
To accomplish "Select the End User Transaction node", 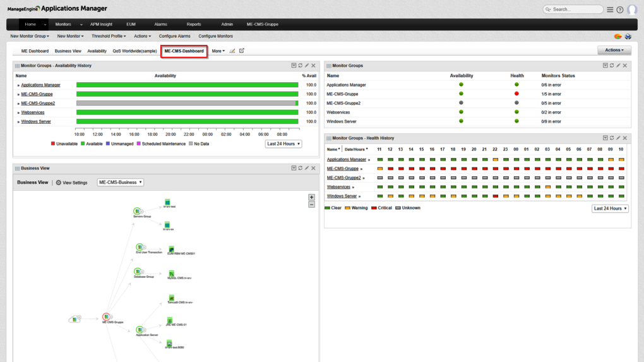I will click(x=140, y=248).
